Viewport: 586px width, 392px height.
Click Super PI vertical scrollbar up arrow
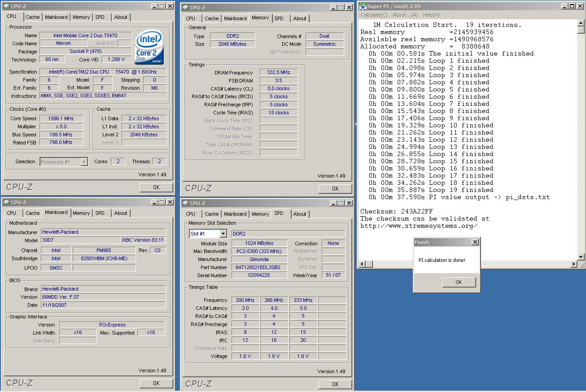[x=581, y=23]
